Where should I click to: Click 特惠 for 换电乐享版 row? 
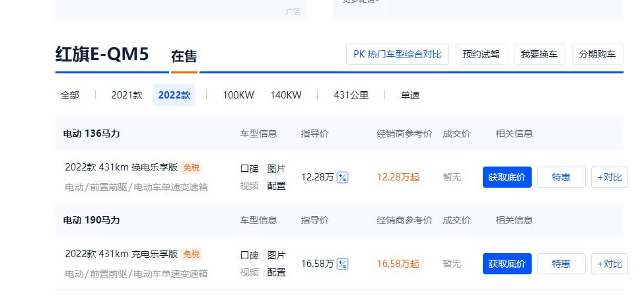pyautogui.click(x=561, y=177)
